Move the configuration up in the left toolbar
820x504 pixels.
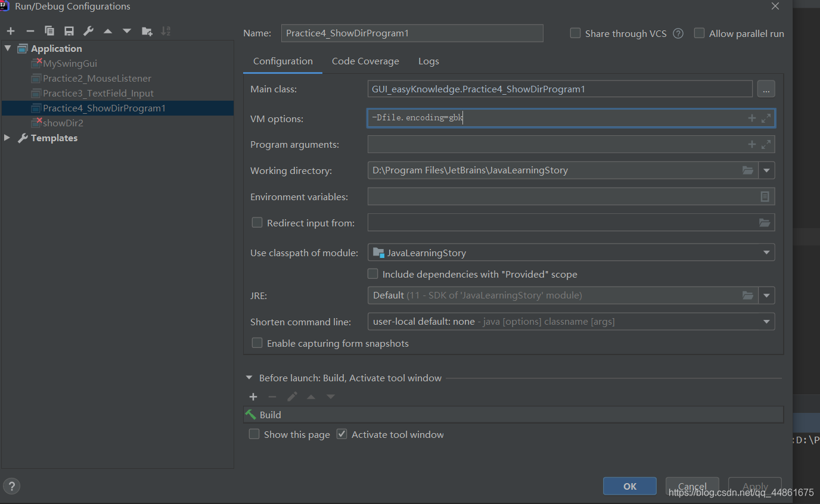pos(108,31)
